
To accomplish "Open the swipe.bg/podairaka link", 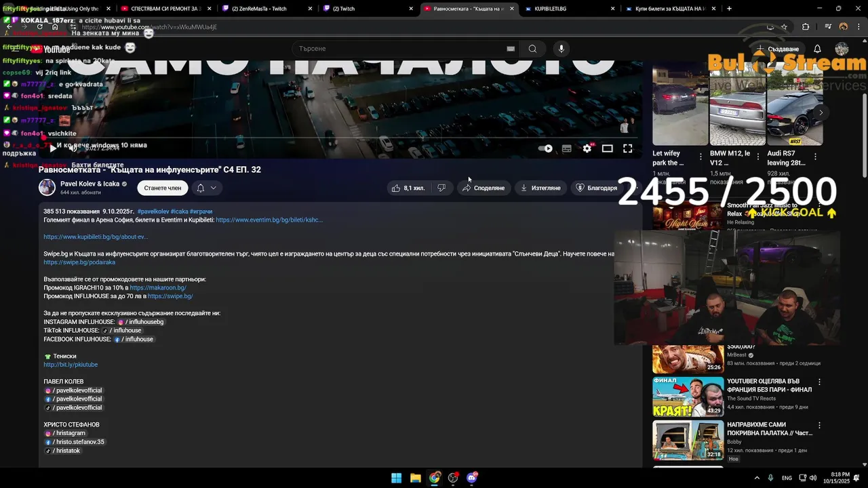I will (x=79, y=262).
